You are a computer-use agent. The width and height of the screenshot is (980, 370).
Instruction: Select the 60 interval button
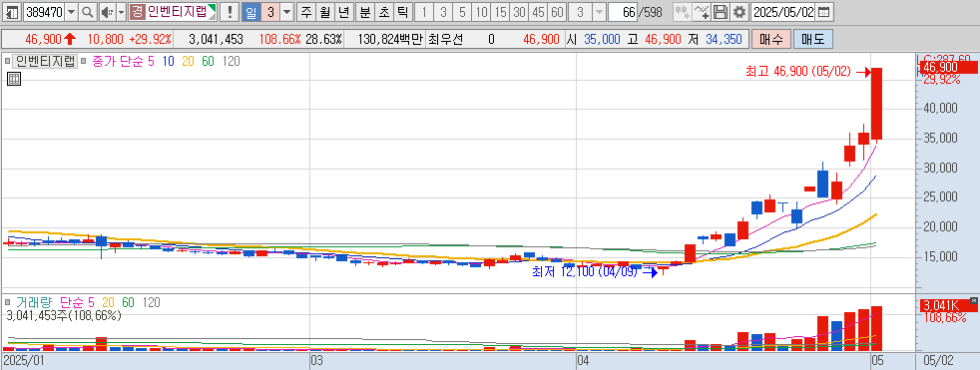click(x=557, y=11)
